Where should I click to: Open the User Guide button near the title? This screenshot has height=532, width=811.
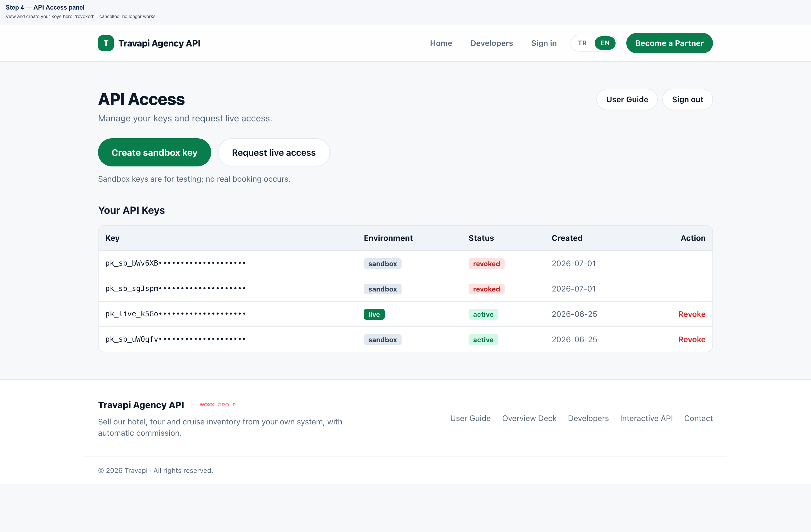pos(627,99)
